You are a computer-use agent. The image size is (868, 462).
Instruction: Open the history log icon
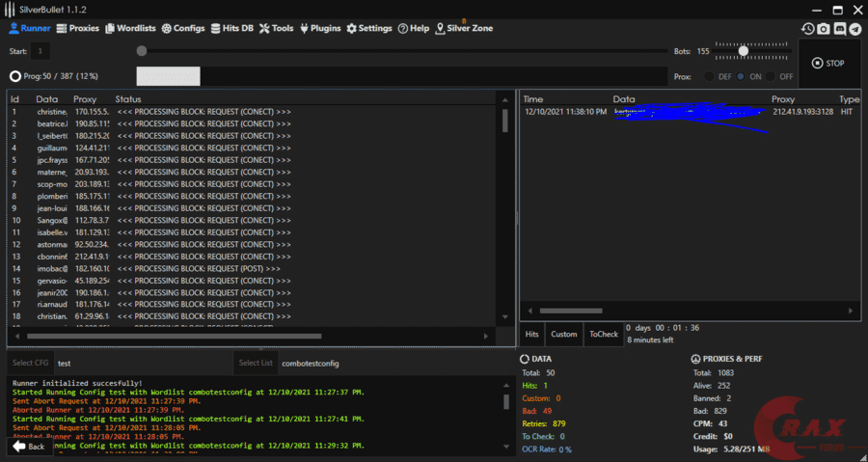tap(807, 29)
